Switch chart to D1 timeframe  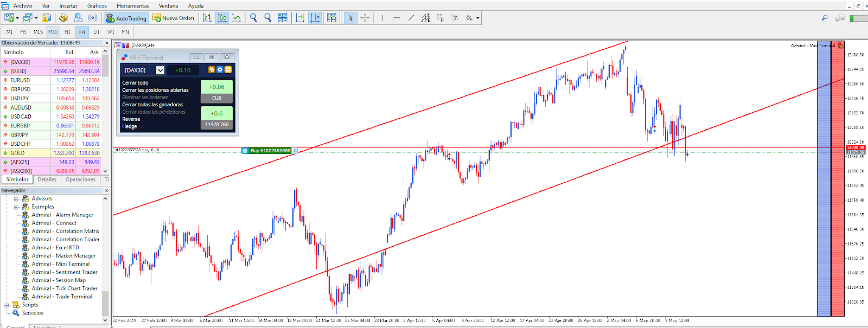pyautogui.click(x=97, y=32)
